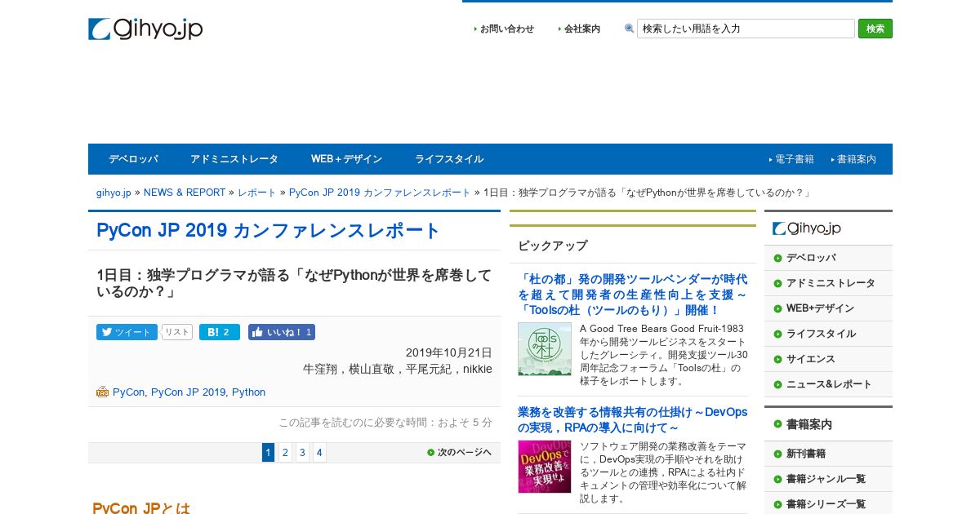Click the author names line 牛窪翔
980x514 pixels.
pyautogui.click(x=398, y=369)
